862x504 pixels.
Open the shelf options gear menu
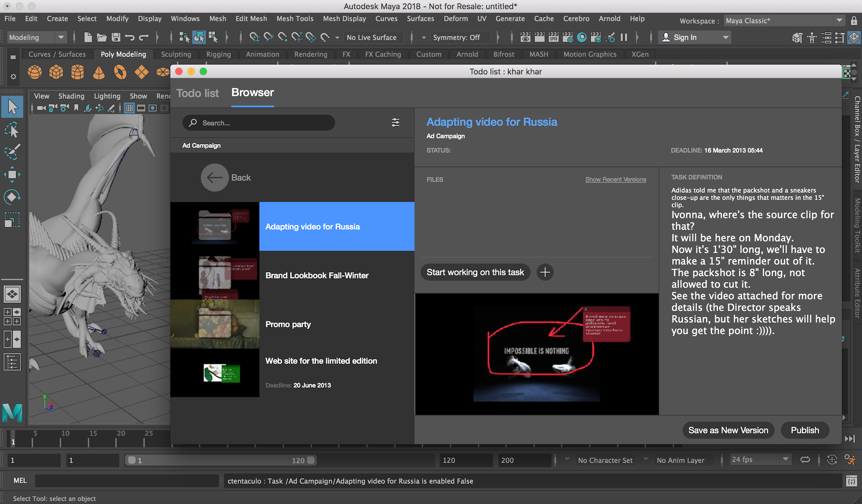(x=13, y=76)
